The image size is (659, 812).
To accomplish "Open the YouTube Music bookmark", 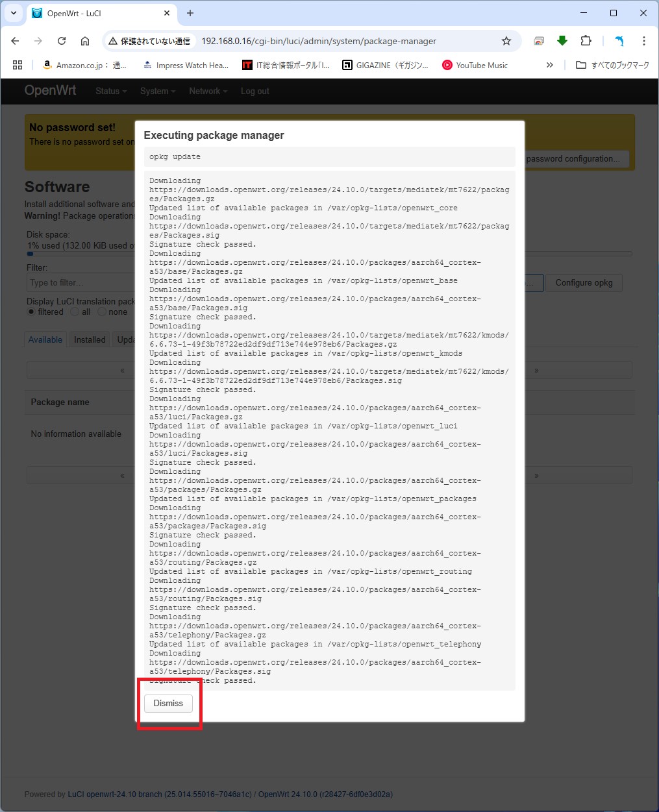I will (x=475, y=65).
